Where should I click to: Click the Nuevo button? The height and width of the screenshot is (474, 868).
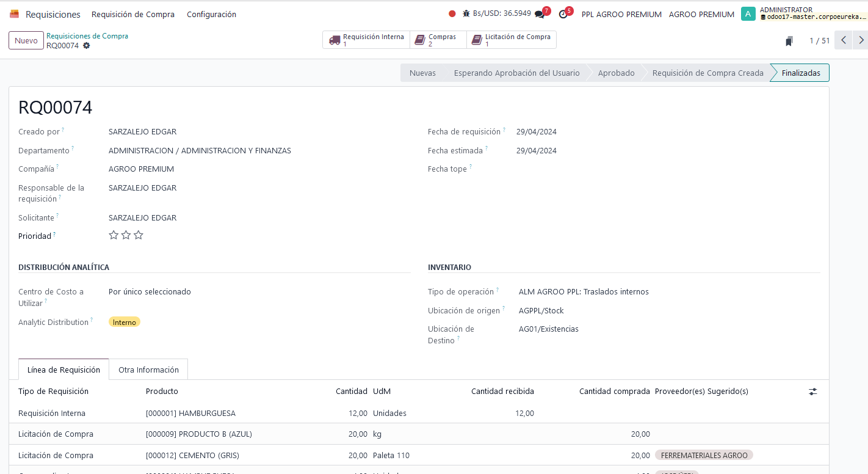coord(26,40)
